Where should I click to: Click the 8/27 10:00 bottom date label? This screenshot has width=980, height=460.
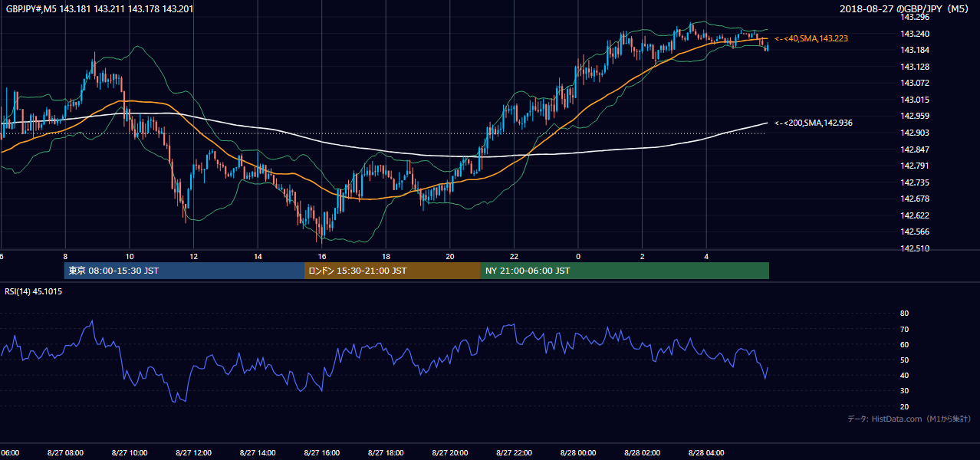coord(129,453)
